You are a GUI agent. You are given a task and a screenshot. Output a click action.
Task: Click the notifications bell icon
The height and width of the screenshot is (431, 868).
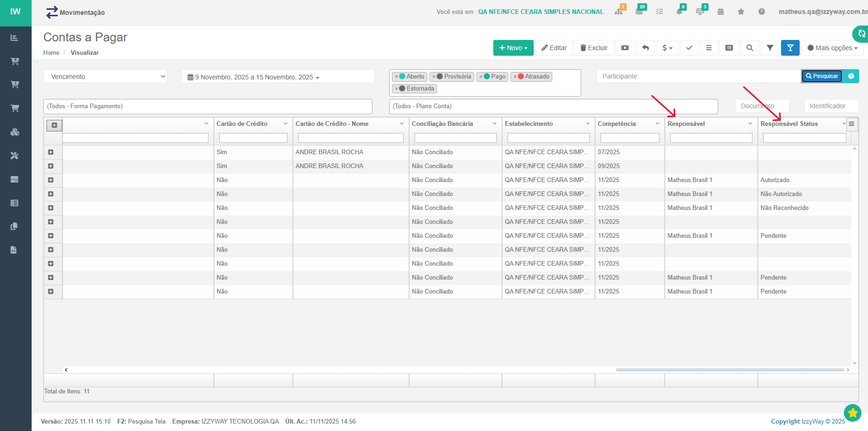coord(679,12)
